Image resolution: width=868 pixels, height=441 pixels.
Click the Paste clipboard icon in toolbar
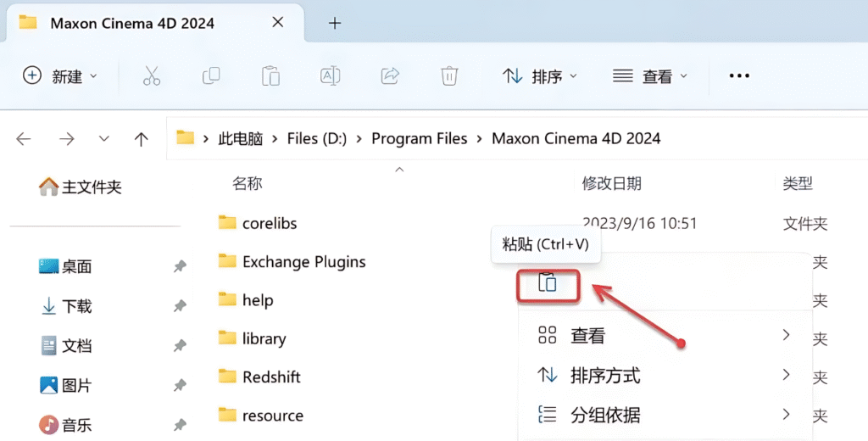tap(270, 75)
